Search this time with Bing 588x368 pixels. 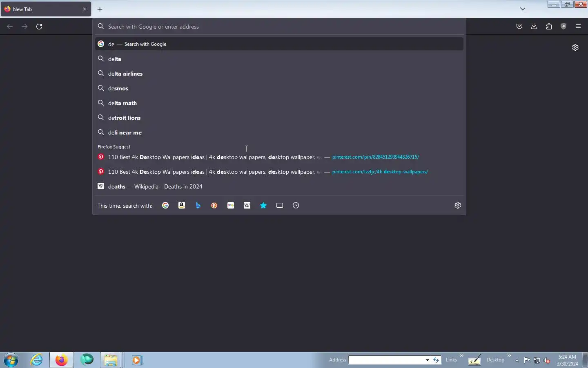pos(198,205)
